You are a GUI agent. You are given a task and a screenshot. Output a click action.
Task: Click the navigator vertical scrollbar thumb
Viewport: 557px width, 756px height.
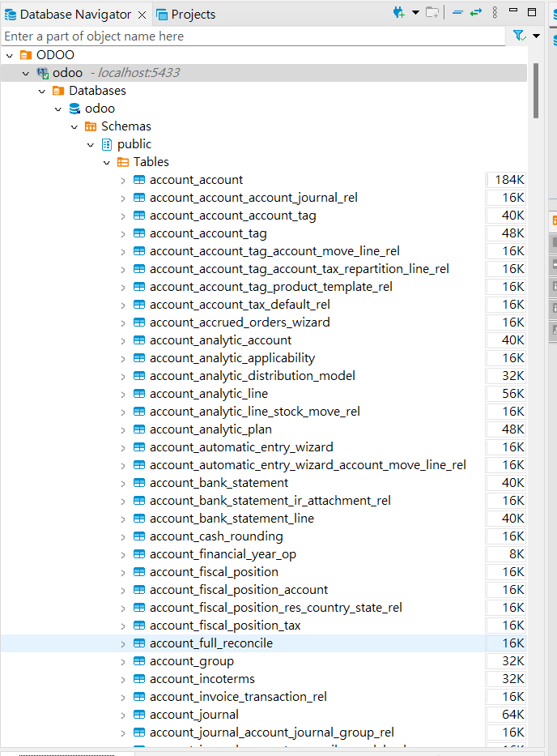536,91
